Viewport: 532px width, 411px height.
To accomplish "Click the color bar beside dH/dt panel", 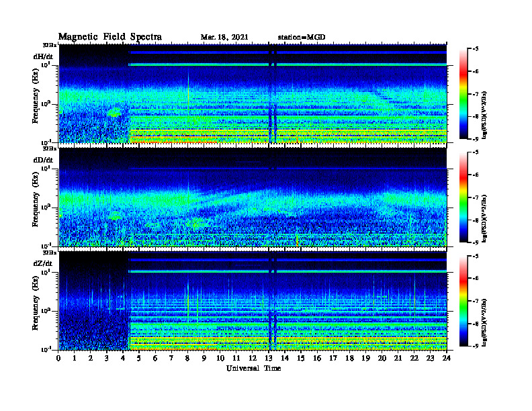I will [x=463, y=94].
